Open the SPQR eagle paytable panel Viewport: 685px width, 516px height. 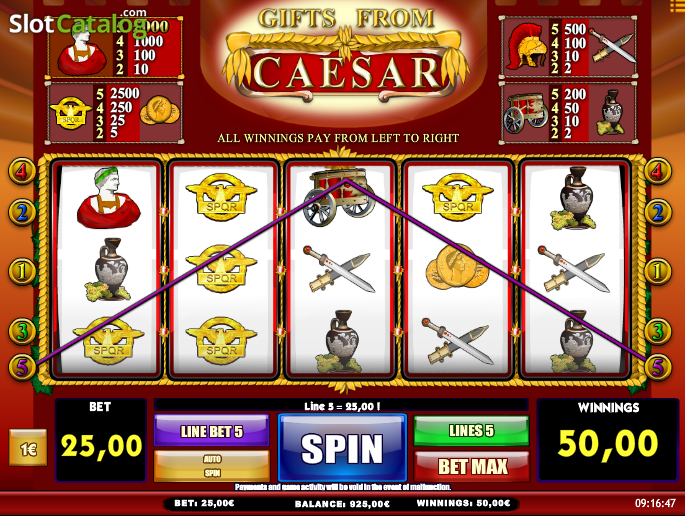click(114, 113)
